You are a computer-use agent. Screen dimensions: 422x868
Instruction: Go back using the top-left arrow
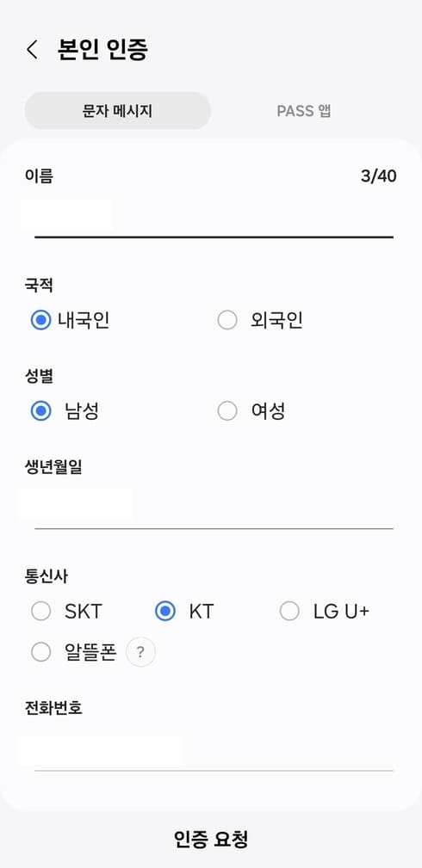coord(32,50)
